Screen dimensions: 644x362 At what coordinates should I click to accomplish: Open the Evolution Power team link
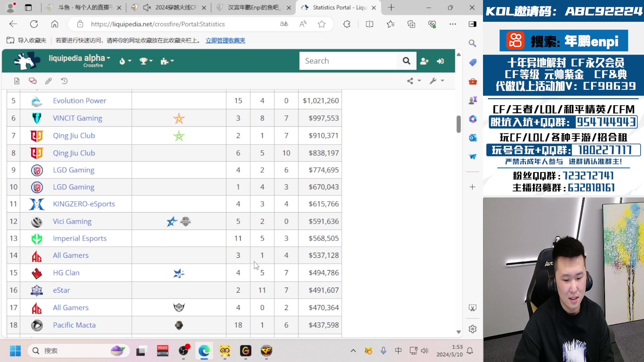coord(79,101)
